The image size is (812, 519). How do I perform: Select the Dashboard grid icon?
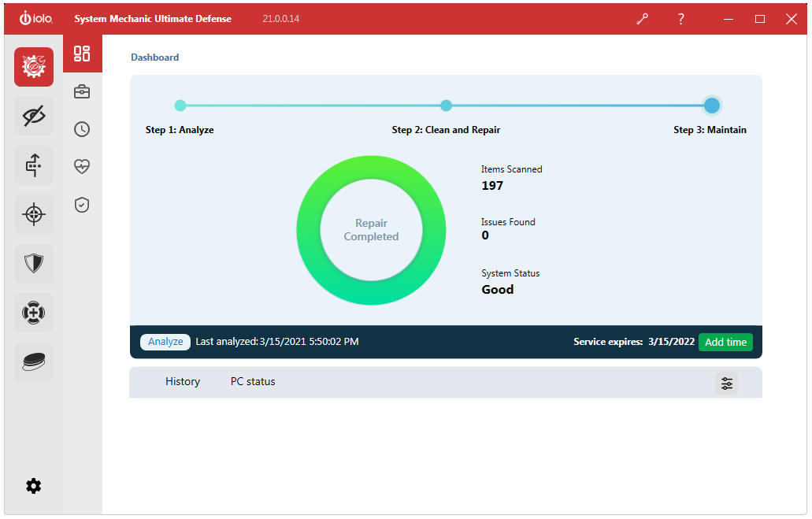(x=82, y=54)
